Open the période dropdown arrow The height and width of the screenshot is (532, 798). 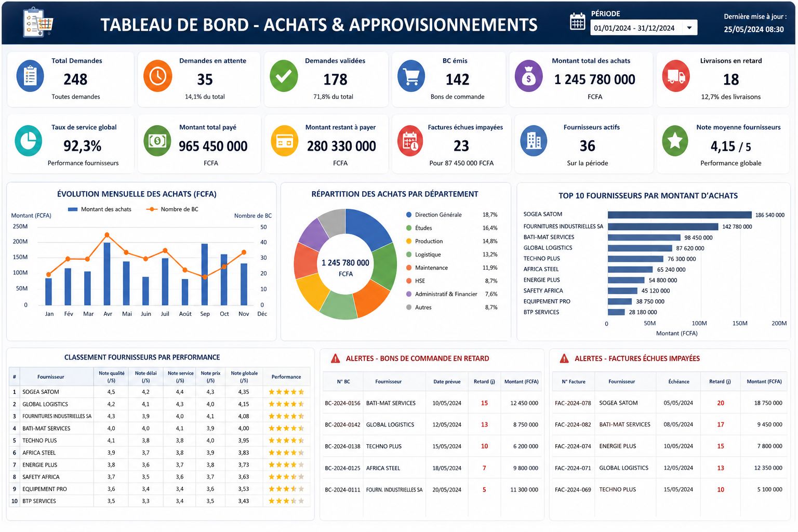[689, 28]
